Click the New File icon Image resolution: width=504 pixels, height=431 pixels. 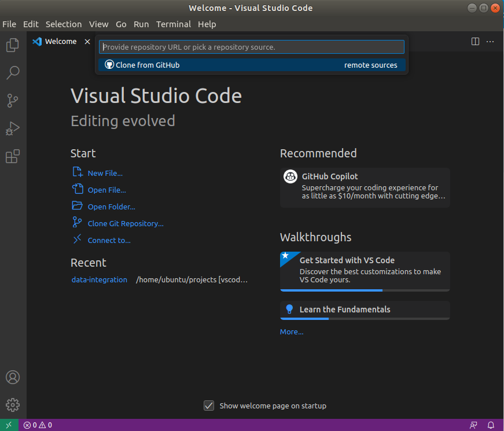coord(78,172)
